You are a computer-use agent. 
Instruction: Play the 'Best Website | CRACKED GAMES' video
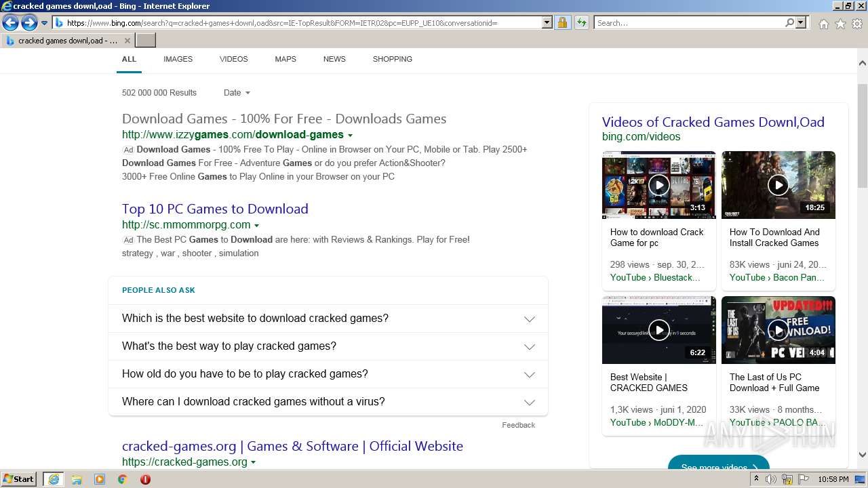click(658, 330)
